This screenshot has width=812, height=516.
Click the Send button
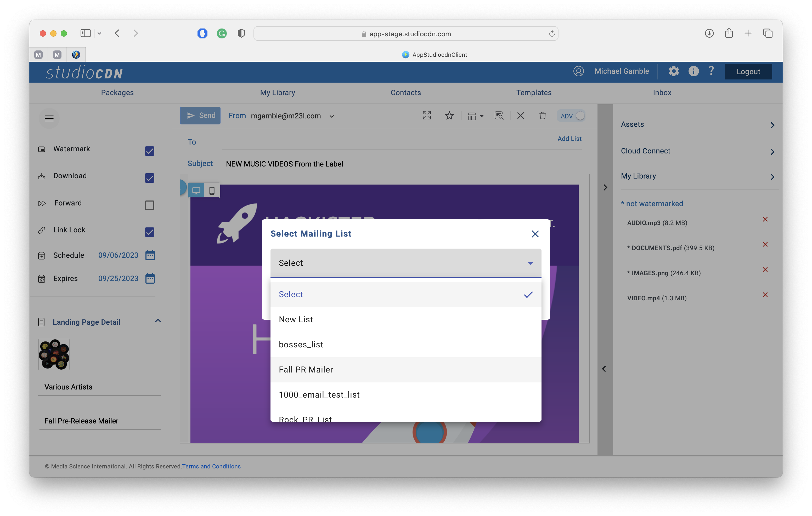[x=200, y=116]
